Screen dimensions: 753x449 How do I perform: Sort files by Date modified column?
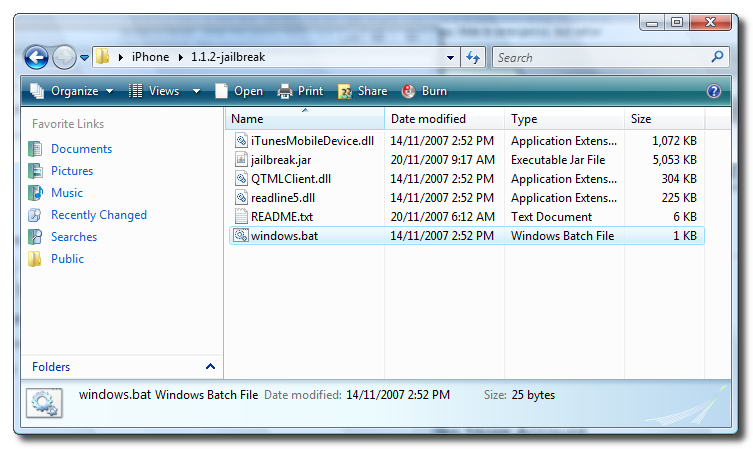(428, 119)
